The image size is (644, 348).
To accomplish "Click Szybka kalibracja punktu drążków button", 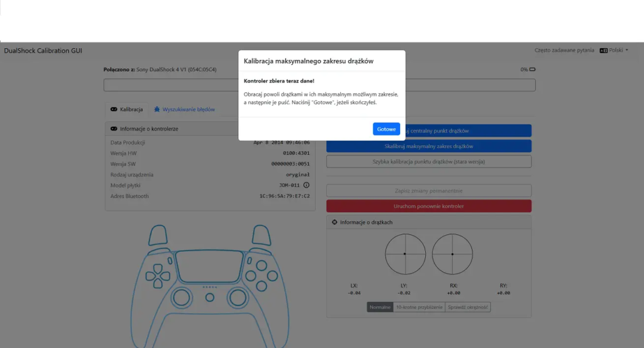I will tap(429, 162).
